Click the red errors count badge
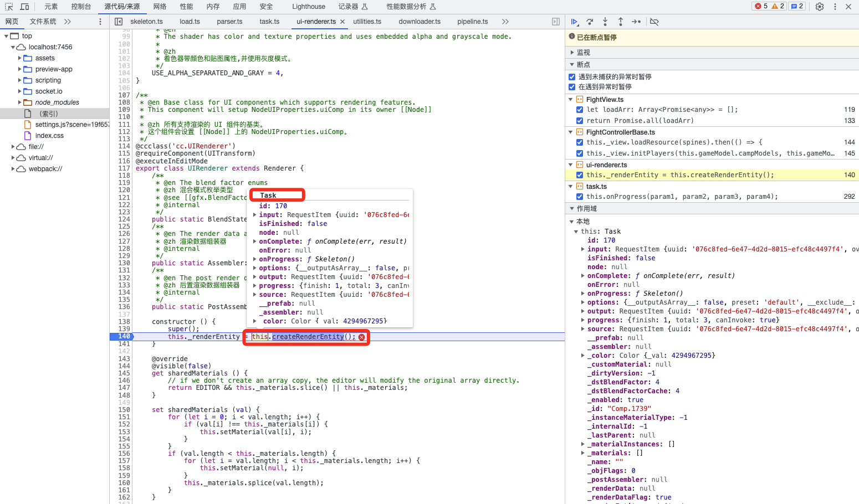This screenshot has height=504, width=859. click(x=761, y=6)
